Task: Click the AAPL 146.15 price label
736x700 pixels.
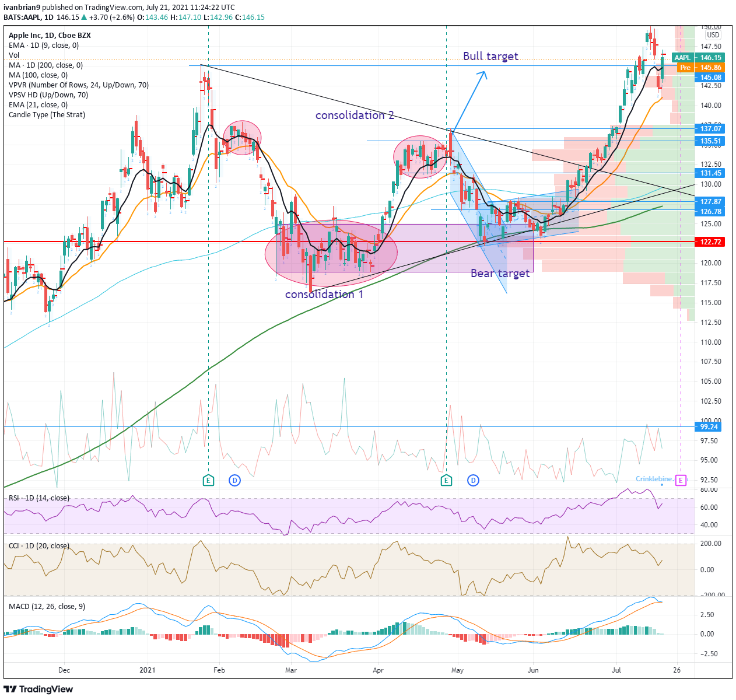Action: 698,57
